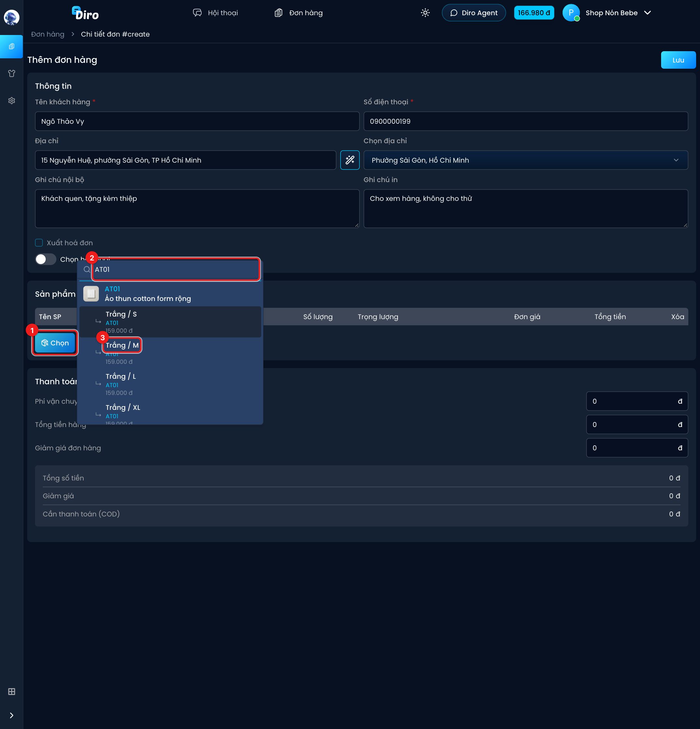Open the products shirt sidebar icon
The image size is (700, 729).
12,74
